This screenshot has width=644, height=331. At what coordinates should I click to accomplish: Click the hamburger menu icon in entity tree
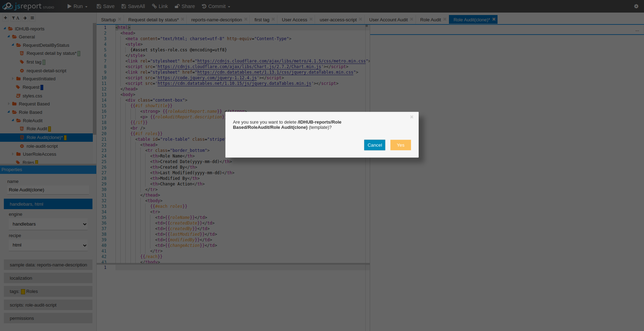[x=32, y=18]
